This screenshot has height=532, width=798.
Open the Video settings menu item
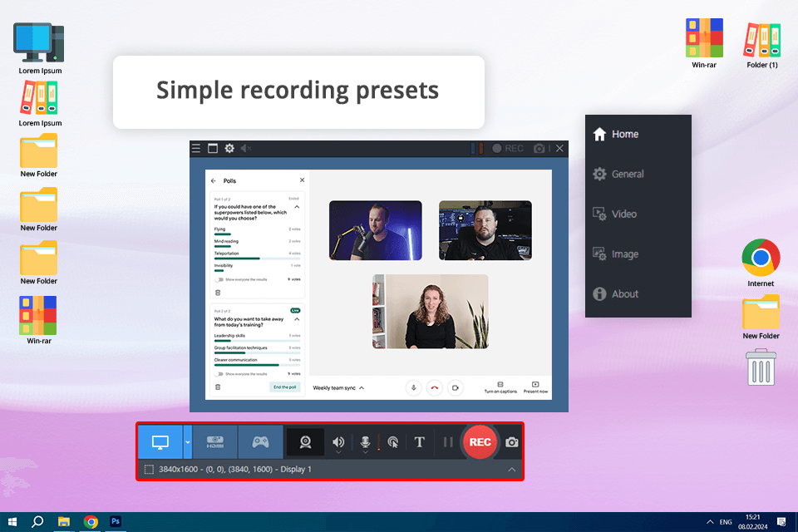(x=638, y=214)
